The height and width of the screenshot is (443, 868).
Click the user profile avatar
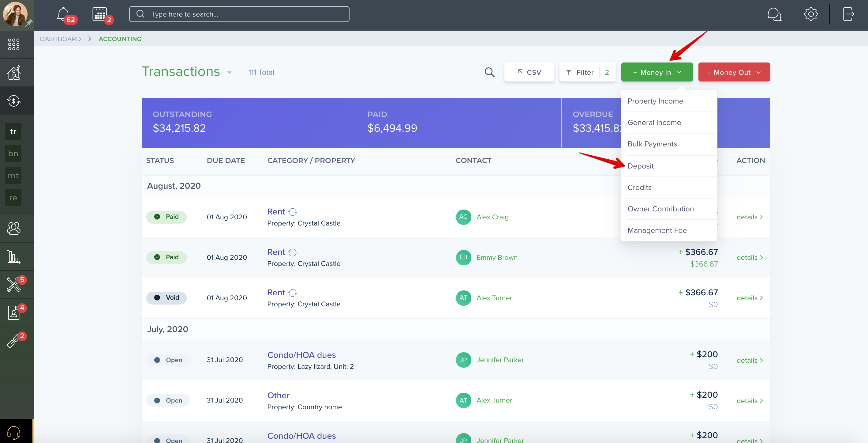coord(15,14)
